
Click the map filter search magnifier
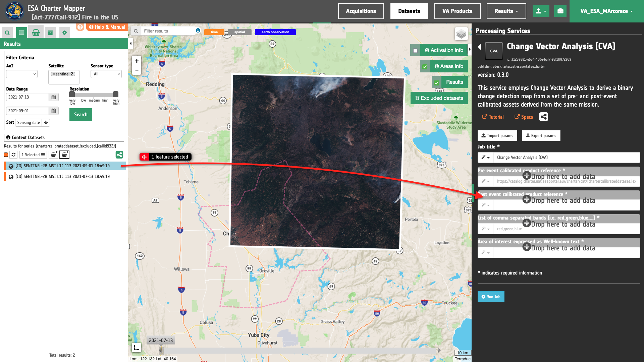[x=136, y=31]
